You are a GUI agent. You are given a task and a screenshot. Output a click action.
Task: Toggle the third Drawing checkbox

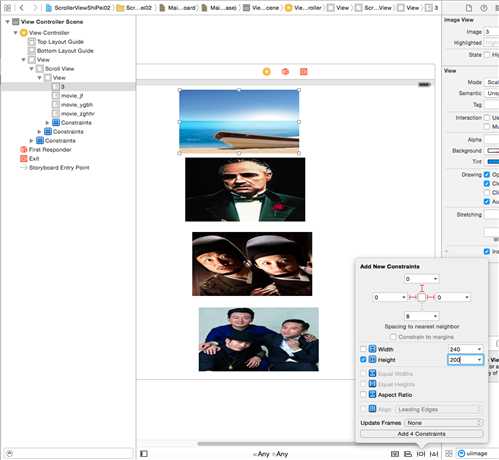click(x=487, y=192)
